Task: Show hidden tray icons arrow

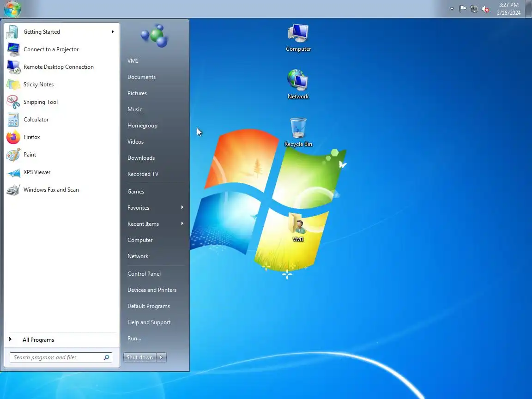Action: pyautogui.click(x=452, y=9)
